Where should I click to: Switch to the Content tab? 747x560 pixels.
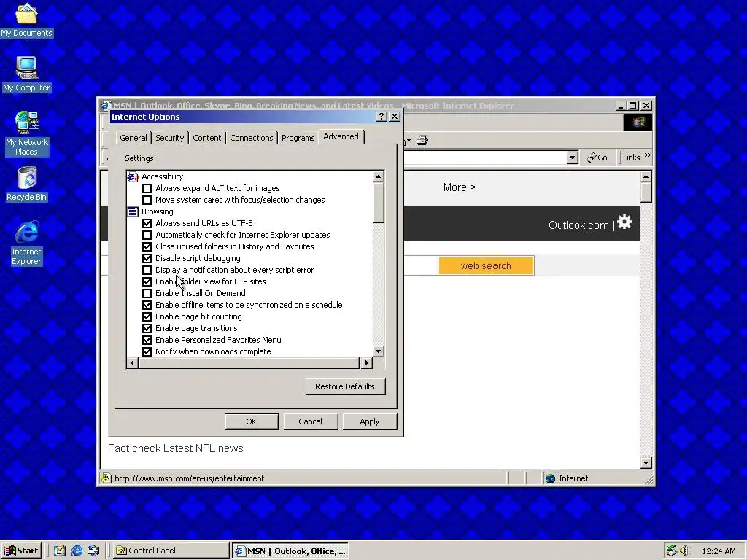click(206, 138)
